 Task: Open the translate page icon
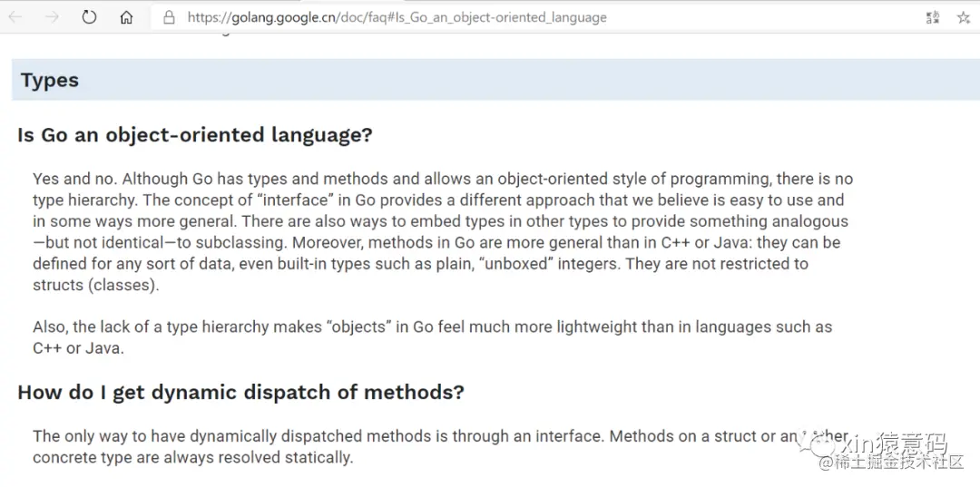click(x=932, y=17)
